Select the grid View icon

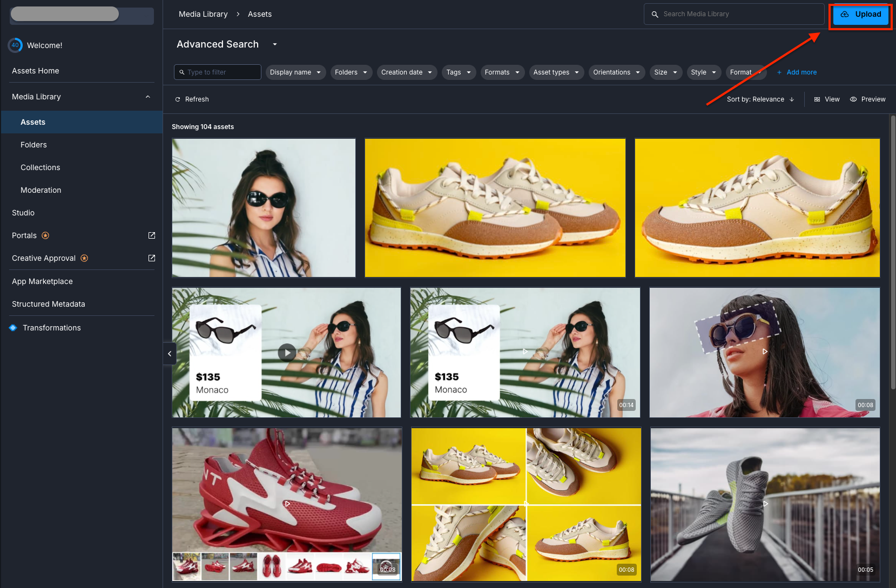[817, 99]
